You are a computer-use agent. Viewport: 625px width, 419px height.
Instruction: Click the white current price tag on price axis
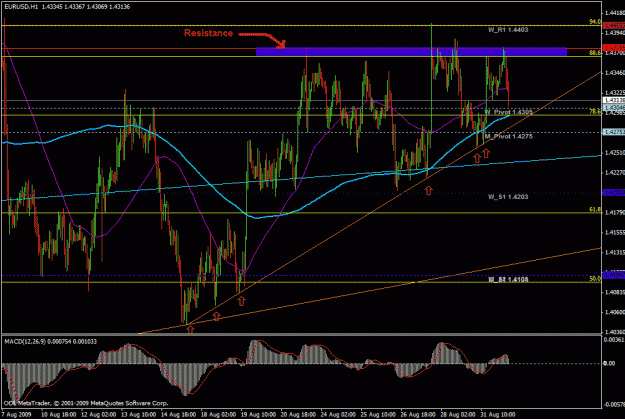(x=614, y=100)
